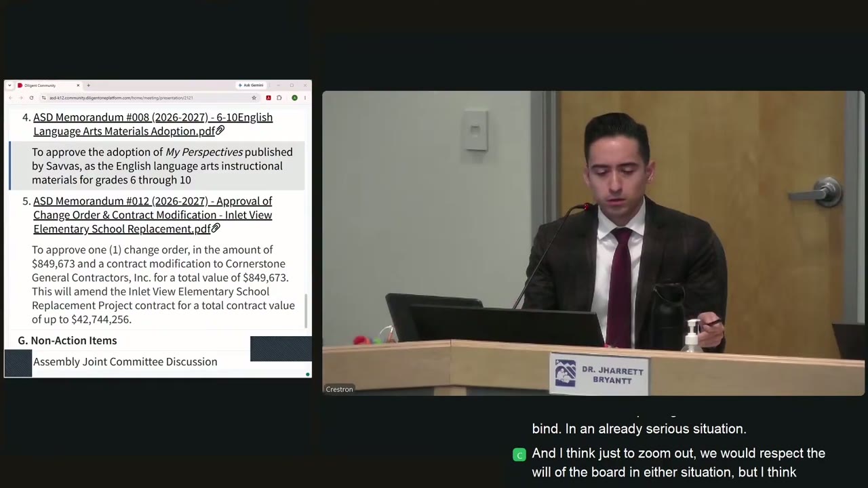Viewport: 868px width, 488px height.
Task: Click the speaker video feed
Action: point(593,243)
